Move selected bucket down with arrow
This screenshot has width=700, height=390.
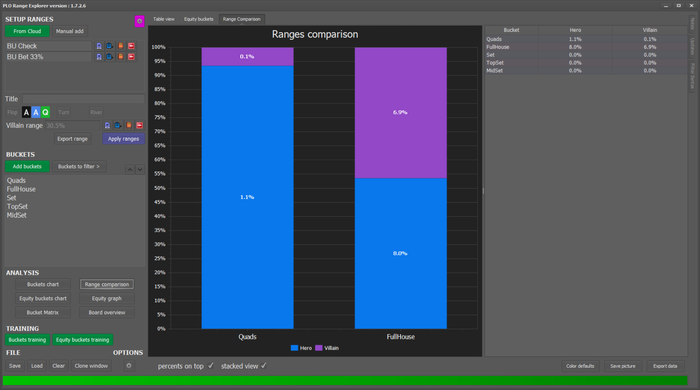point(140,169)
